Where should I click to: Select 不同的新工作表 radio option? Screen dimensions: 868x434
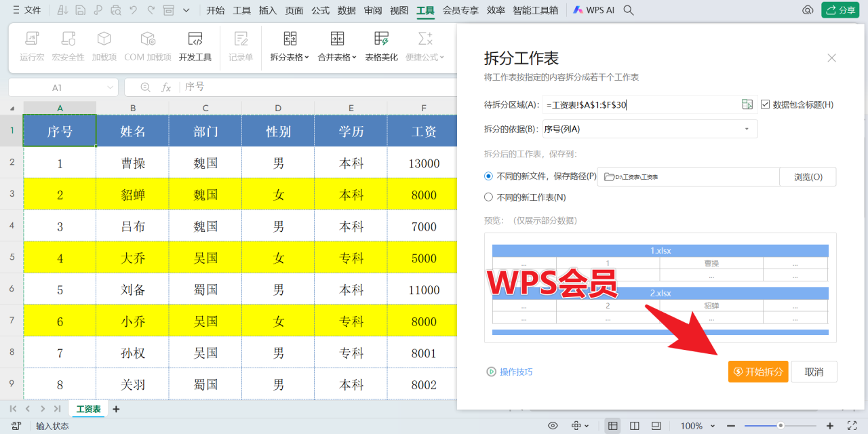[x=488, y=197]
